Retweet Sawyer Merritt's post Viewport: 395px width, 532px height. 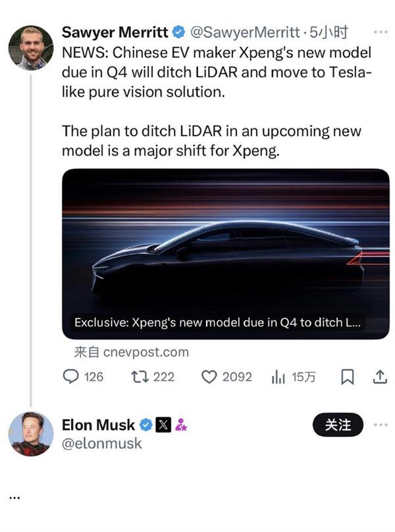click(138, 376)
